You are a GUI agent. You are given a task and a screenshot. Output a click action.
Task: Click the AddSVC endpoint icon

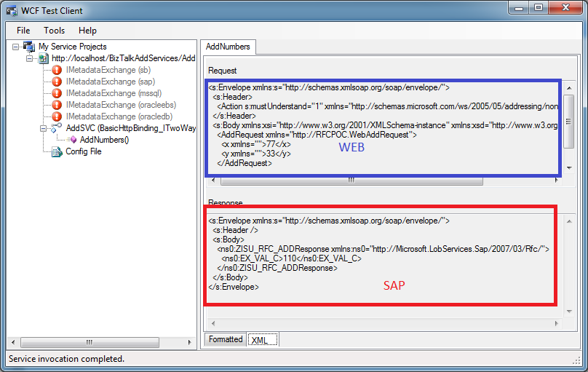[x=57, y=128]
